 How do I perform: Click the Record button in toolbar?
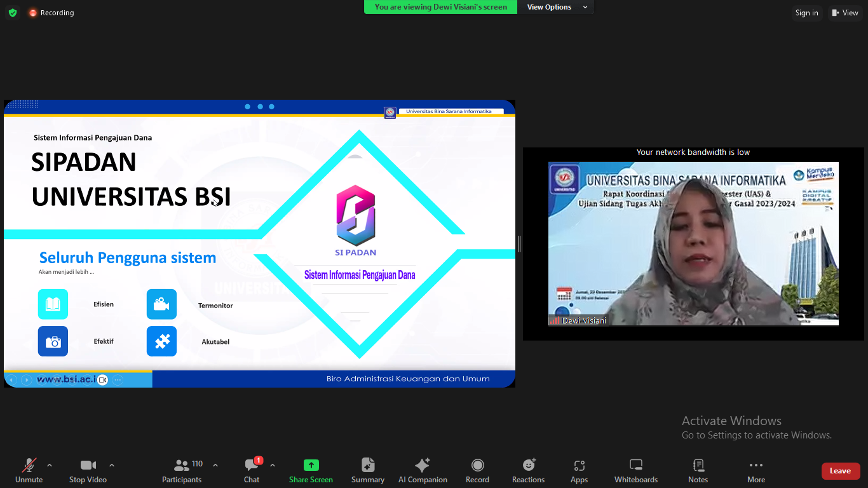click(x=477, y=471)
